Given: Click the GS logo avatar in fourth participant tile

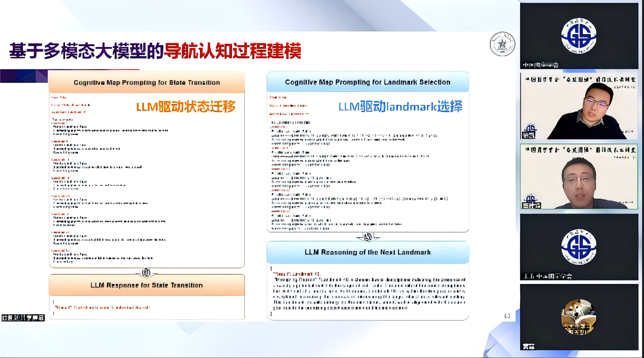Looking at the screenshot, I should (578, 247).
